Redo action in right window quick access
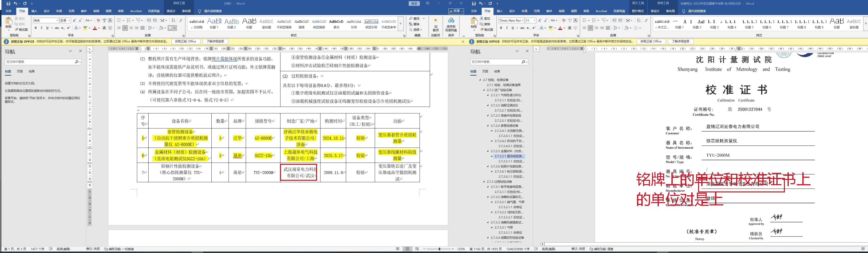Viewport: 868px width, 253px height. [x=490, y=3]
